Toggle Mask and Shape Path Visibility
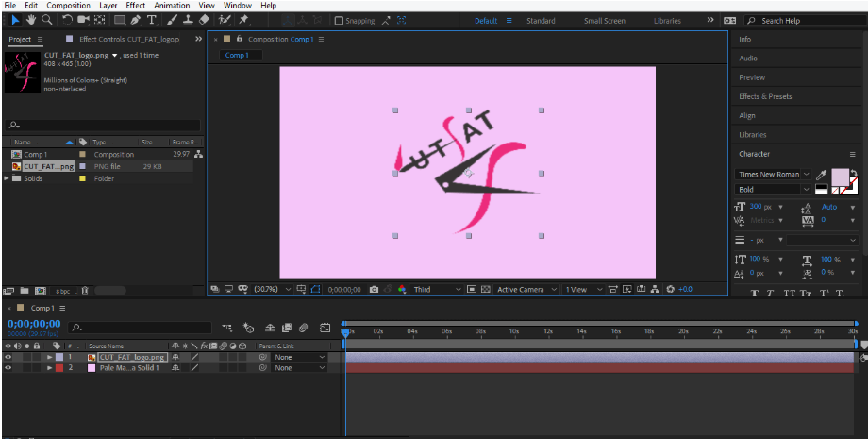Image resolution: width=868 pixels, height=439 pixels. [315, 289]
